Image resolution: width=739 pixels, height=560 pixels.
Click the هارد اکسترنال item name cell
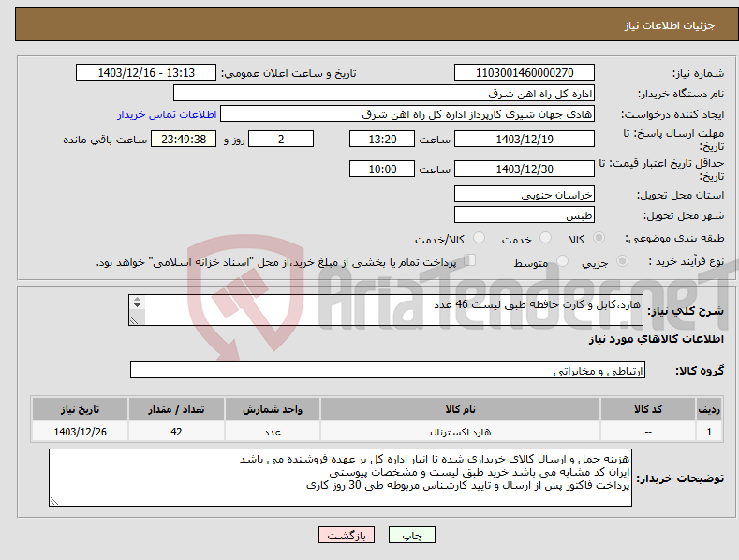point(460,432)
